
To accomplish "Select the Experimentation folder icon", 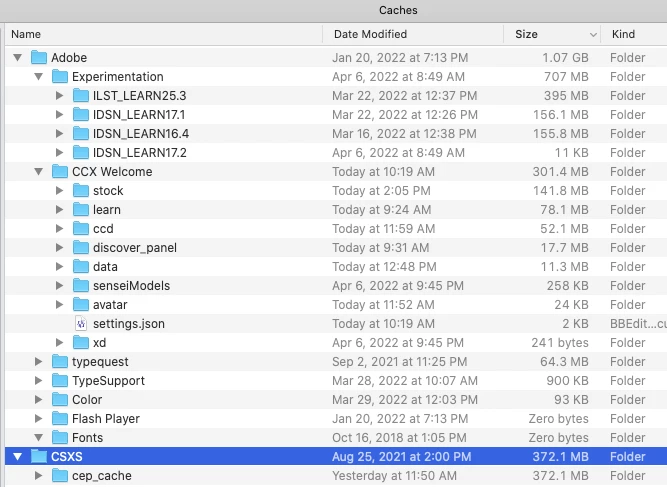I will point(60,77).
